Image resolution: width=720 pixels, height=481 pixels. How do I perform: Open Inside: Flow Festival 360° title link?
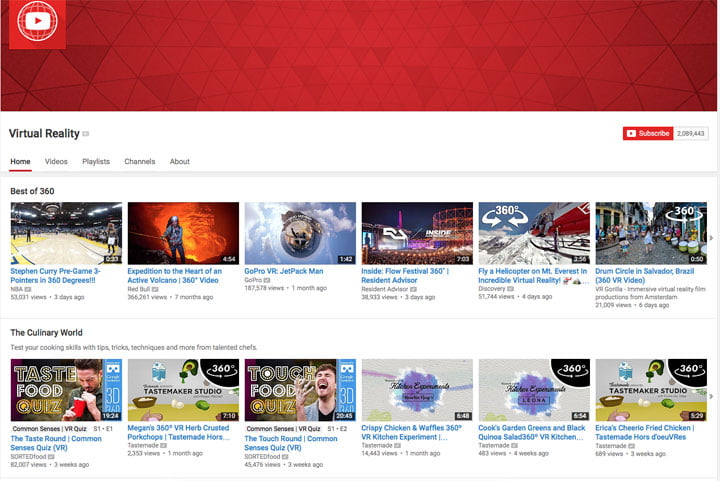pyautogui.click(x=405, y=275)
